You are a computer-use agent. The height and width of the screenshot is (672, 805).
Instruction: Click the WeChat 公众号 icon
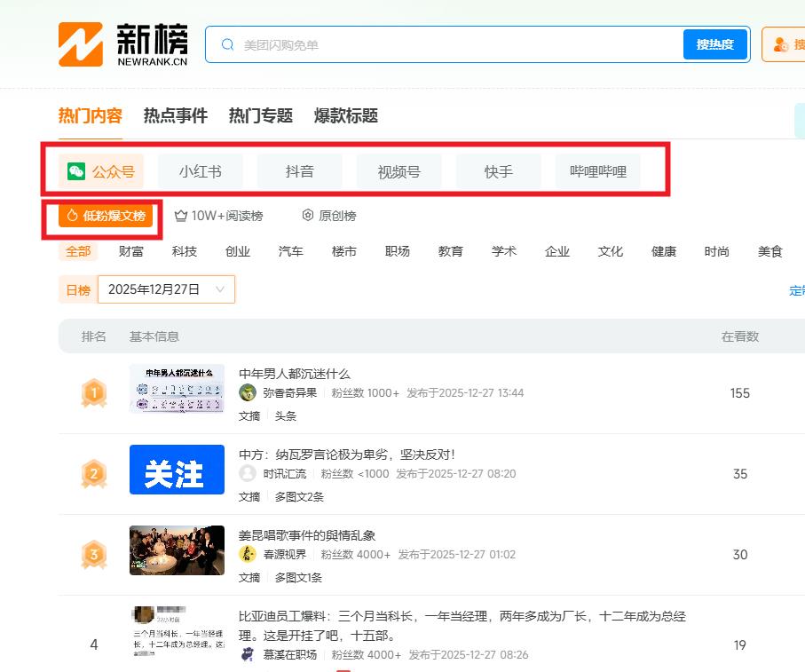pos(76,171)
